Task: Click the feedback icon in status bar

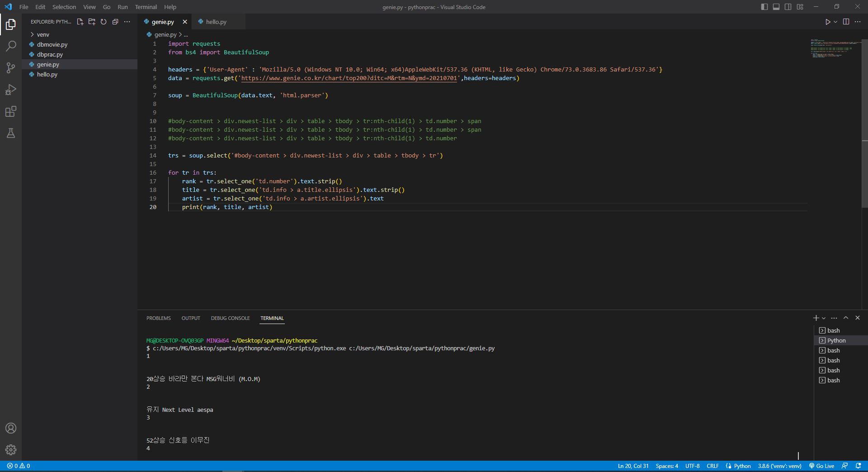Action: click(x=844, y=466)
